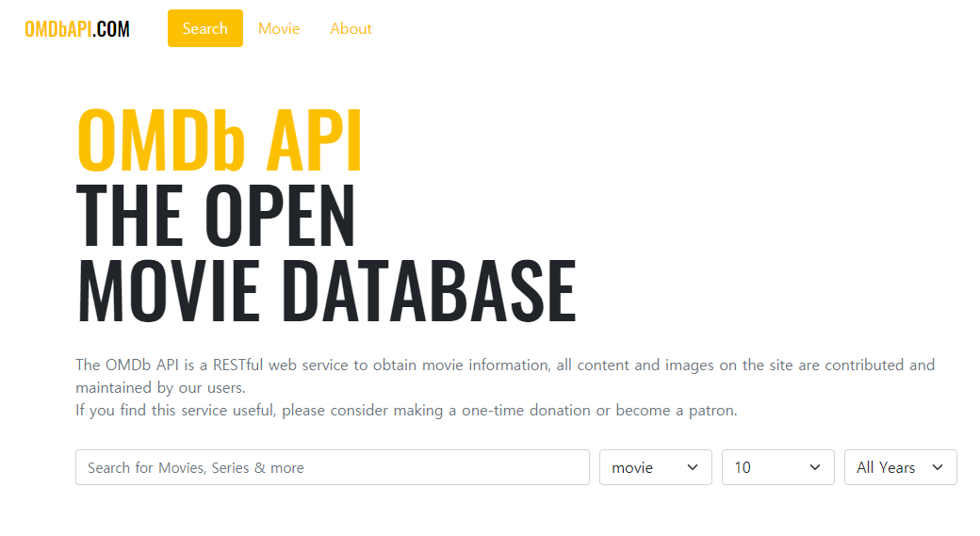Click the large OMDb API heading
980x536 pixels.
[x=220, y=140]
